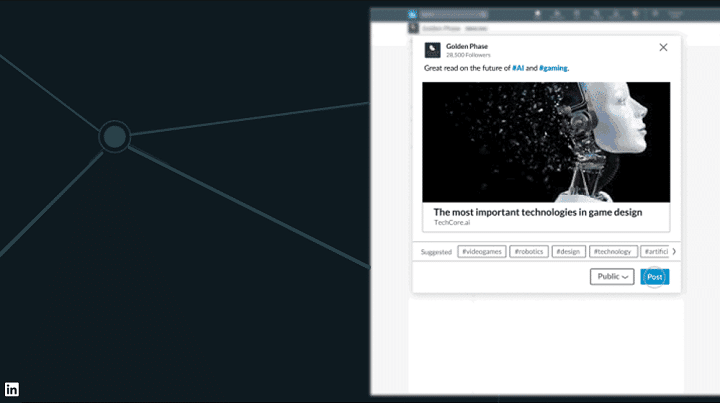Open the article titled most important technologies
720x403 pixels.
pyautogui.click(x=537, y=212)
